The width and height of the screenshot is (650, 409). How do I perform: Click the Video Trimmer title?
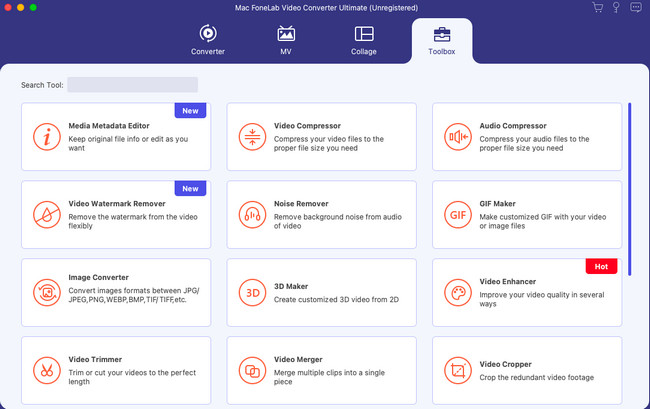95,359
